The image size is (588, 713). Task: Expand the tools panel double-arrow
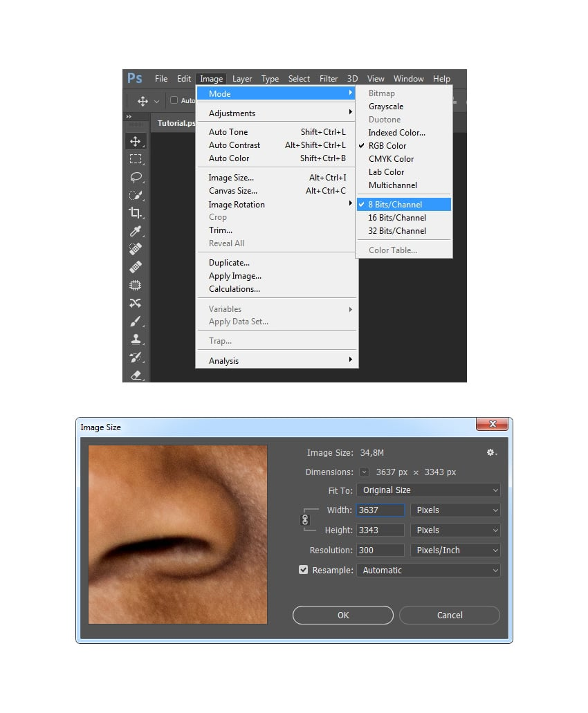[x=129, y=116]
